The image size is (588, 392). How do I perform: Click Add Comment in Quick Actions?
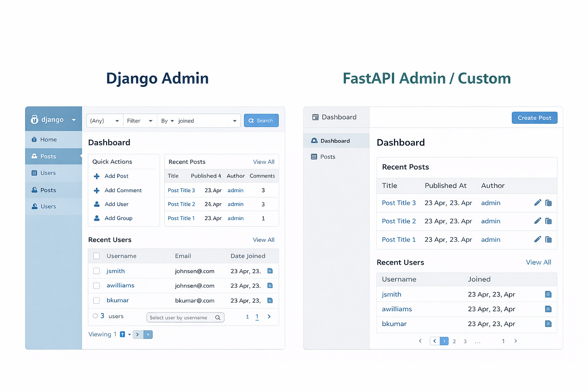click(x=123, y=190)
